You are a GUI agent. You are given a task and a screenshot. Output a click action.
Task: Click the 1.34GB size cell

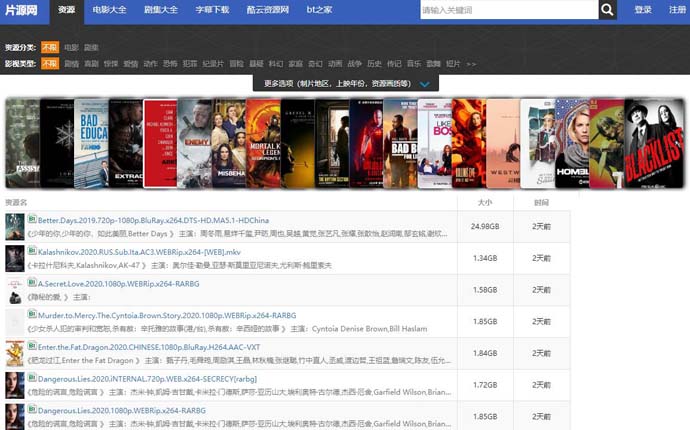[x=485, y=258]
